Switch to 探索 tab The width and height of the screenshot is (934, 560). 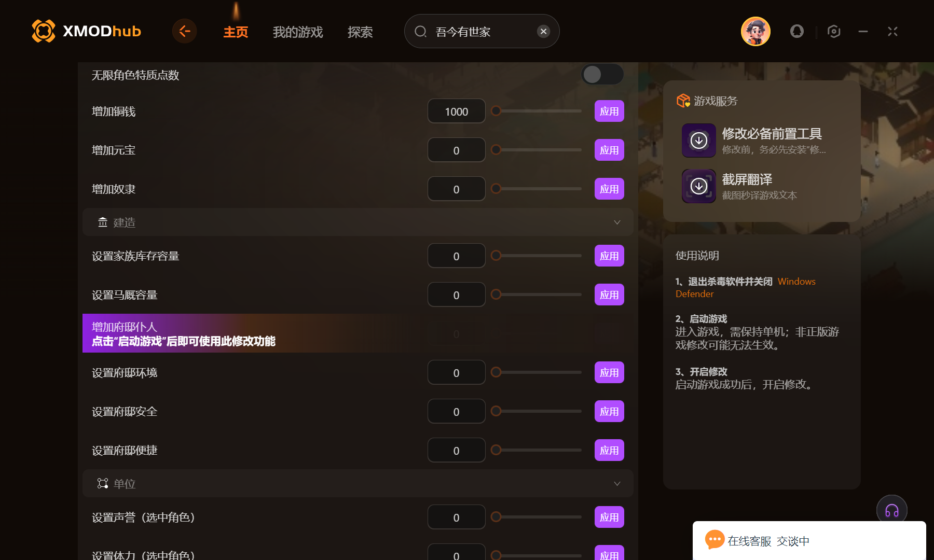pos(360,32)
